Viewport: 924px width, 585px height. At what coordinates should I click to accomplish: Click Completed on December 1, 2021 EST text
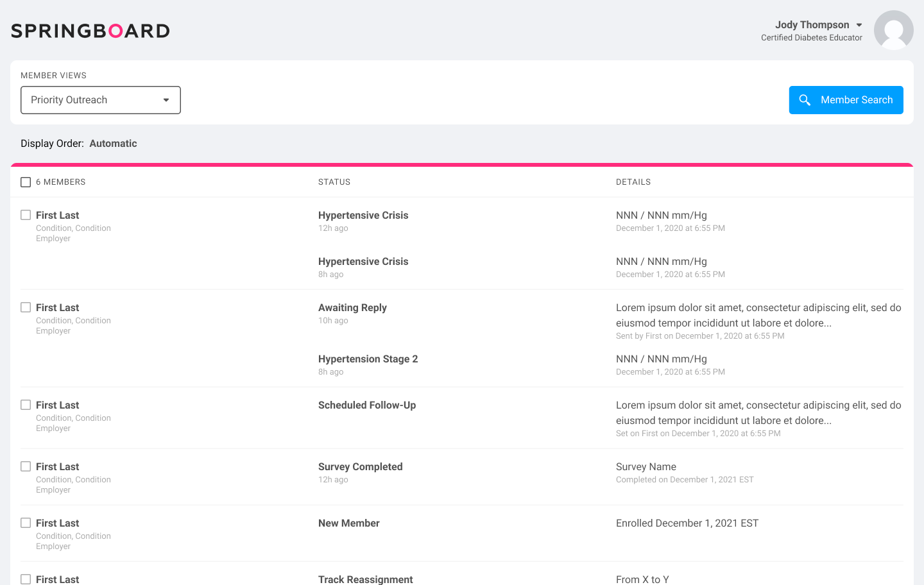(685, 480)
